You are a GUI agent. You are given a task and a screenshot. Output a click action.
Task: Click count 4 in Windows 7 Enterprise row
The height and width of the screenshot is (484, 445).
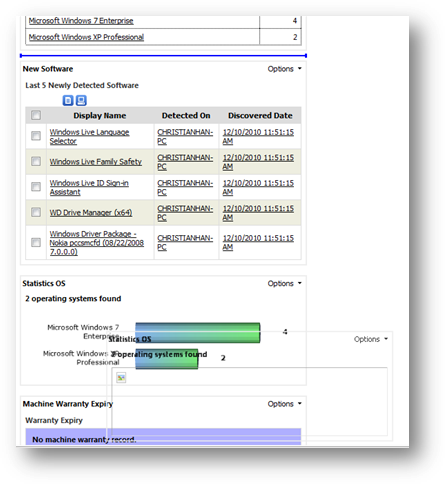295,21
